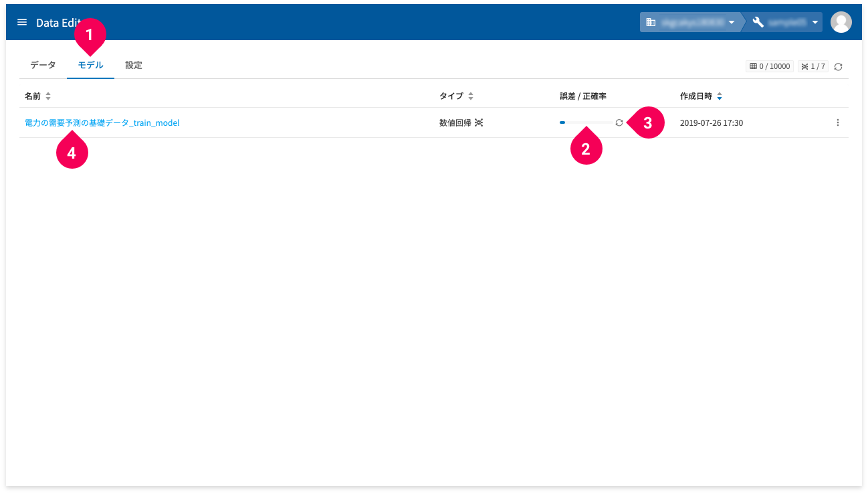Refresh the model list via top-right reload icon

[x=838, y=67]
